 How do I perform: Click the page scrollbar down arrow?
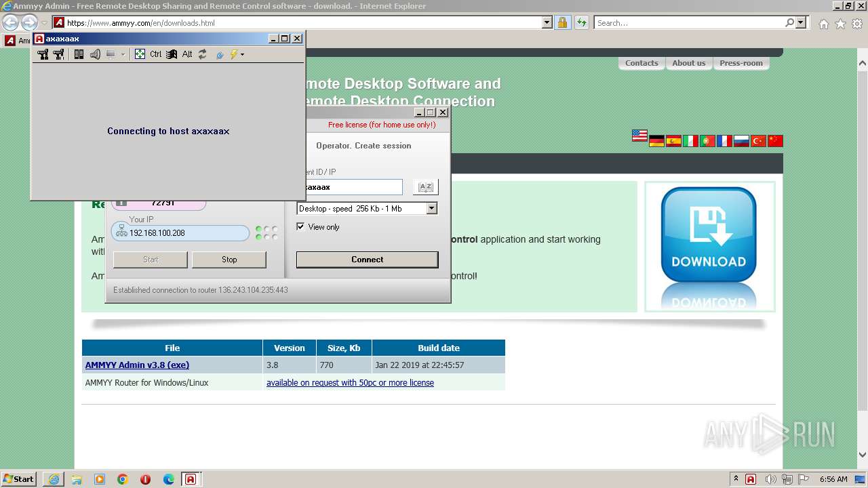(863, 455)
